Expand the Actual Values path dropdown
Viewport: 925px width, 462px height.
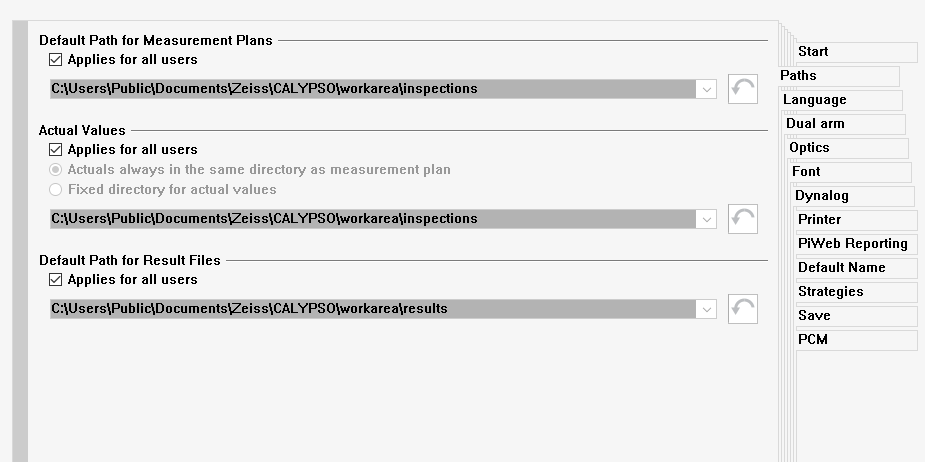click(708, 219)
